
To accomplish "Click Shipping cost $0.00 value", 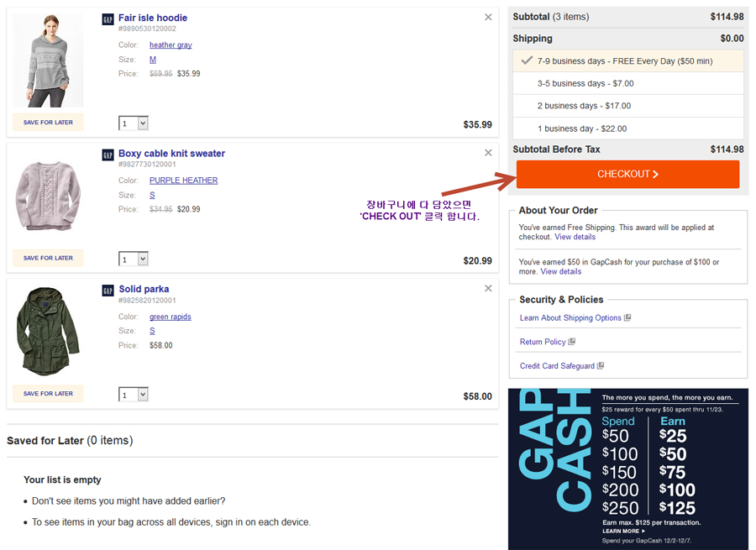I will [x=732, y=38].
